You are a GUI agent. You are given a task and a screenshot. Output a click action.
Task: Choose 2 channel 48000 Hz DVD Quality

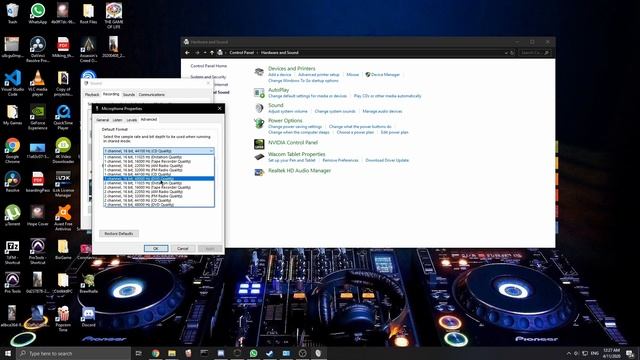pyautogui.click(x=159, y=204)
